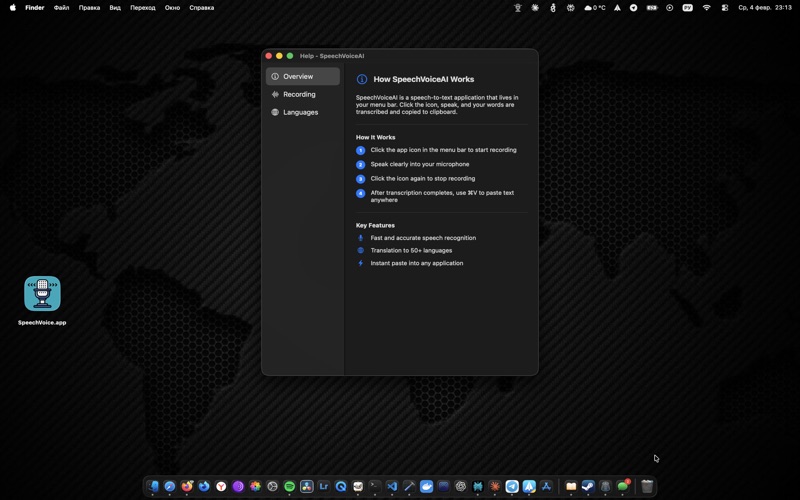
Task: Open Safari from the Dock
Action: point(170,486)
